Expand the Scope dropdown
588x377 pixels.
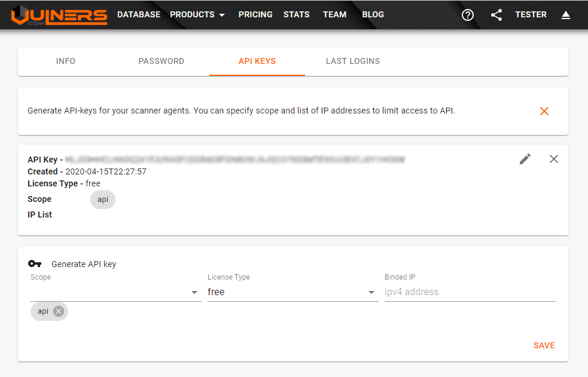coord(194,292)
